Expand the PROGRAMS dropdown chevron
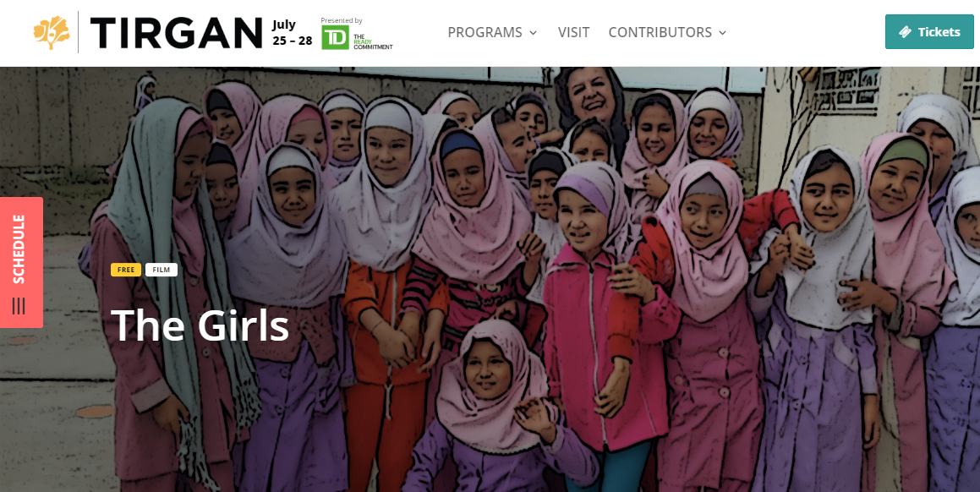Viewport: 980px width, 492px height. click(x=534, y=32)
